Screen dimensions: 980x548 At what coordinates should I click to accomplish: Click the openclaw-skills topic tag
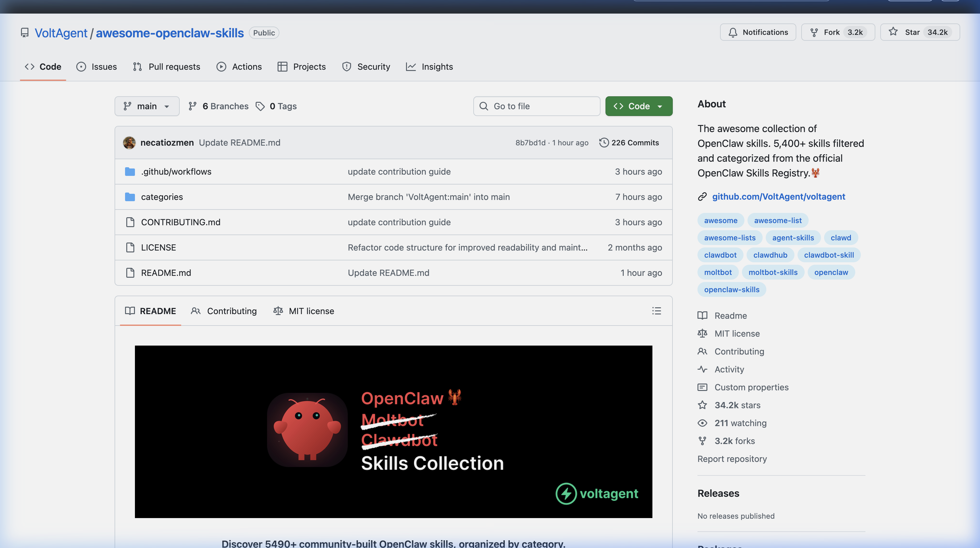coord(731,289)
